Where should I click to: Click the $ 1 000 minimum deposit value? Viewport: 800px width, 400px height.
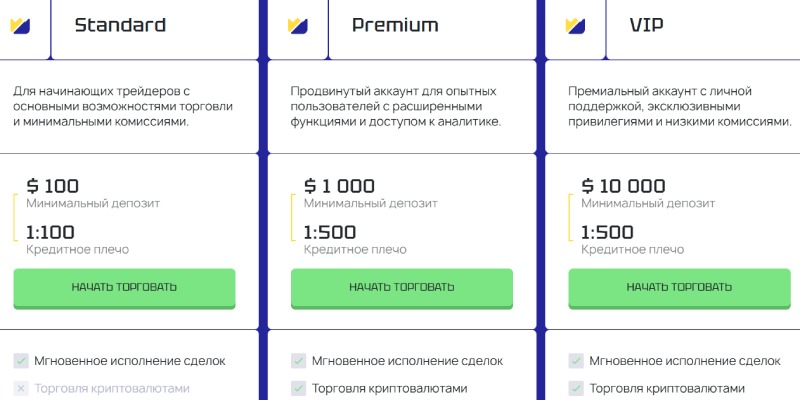[x=339, y=186]
